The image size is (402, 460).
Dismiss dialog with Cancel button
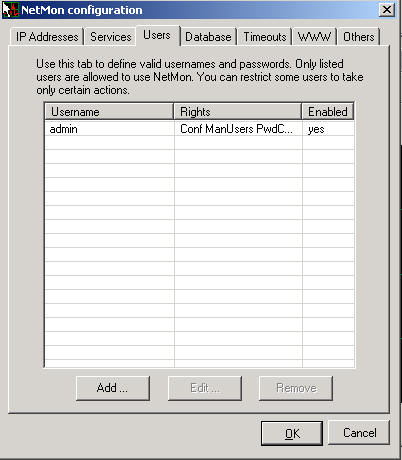pos(359,433)
